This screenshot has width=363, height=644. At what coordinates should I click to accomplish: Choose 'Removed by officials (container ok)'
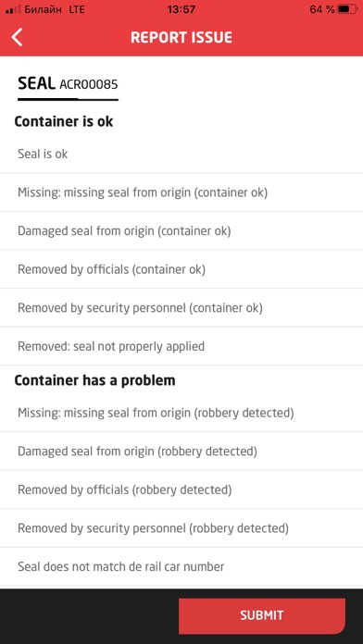[x=181, y=269]
